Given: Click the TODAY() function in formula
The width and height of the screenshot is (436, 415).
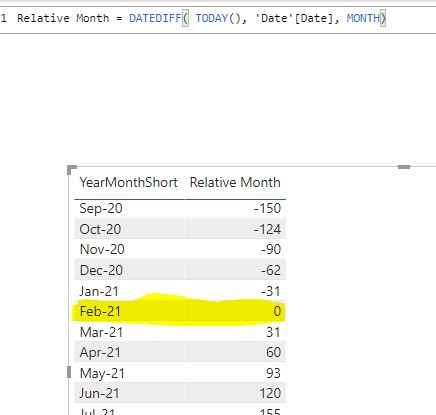Looking at the screenshot, I should (x=217, y=18).
